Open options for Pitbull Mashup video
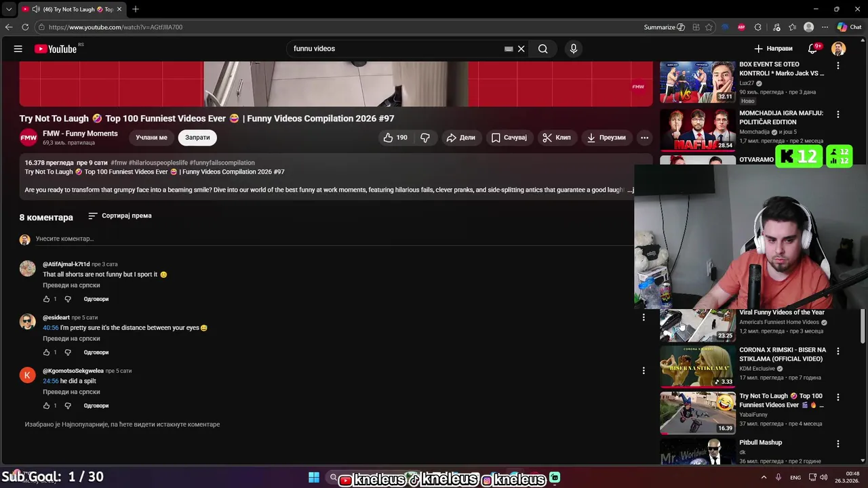Image resolution: width=868 pixels, height=488 pixels. tap(838, 443)
